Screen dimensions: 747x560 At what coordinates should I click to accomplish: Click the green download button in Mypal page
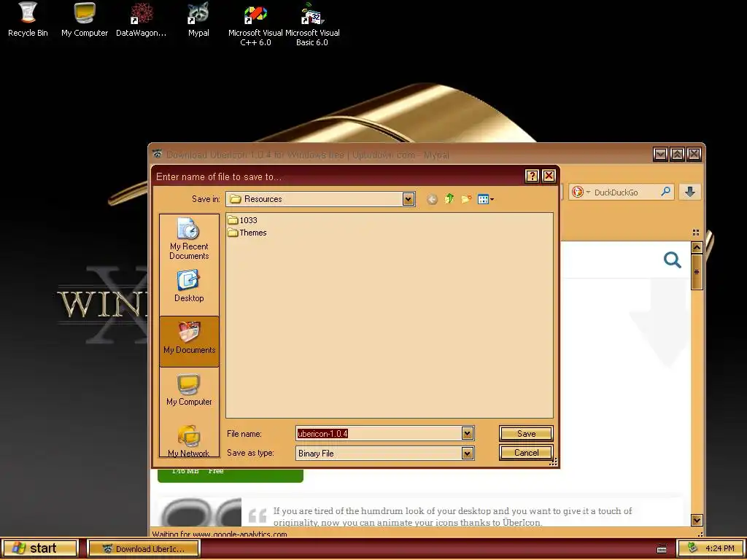(231, 475)
